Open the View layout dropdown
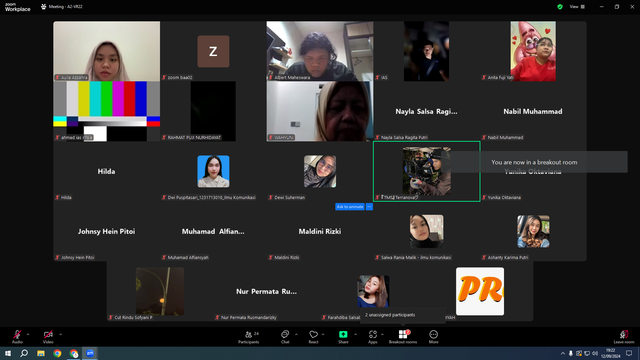Image resolution: width=640 pixels, height=360 pixels. tap(577, 7)
